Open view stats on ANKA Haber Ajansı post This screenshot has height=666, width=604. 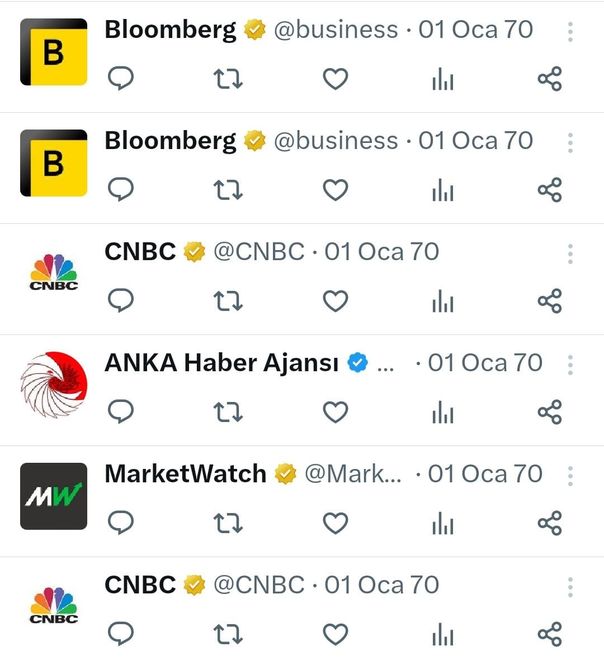coord(442,411)
